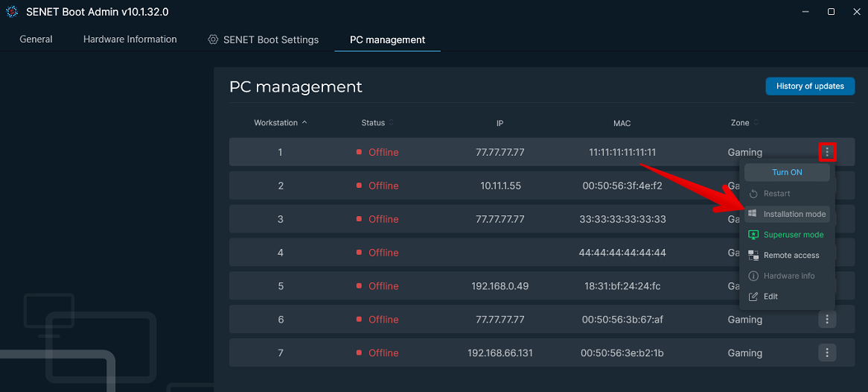Image resolution: width=868 pixels, height=392 pixels.
Task: Click Edit in the workstation menu
Action: pyautogui.click(x=770, y=297)
